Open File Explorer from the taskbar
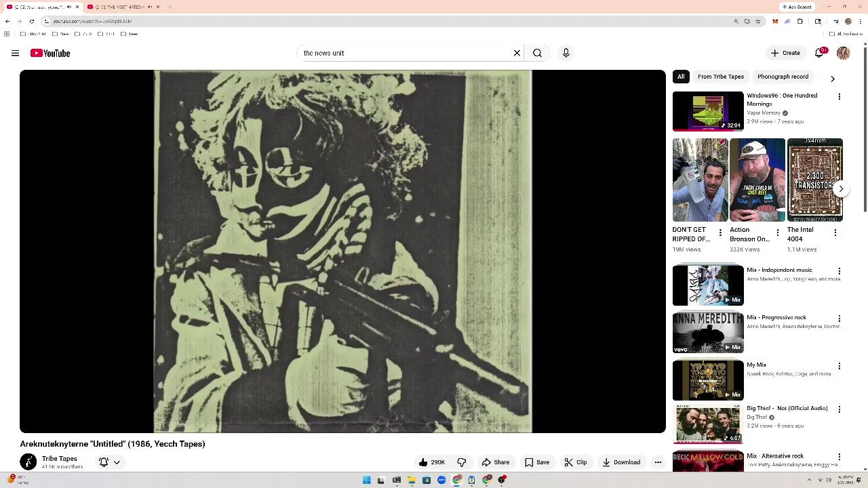This screenshot has width=868, height=488. click(412, 480)
